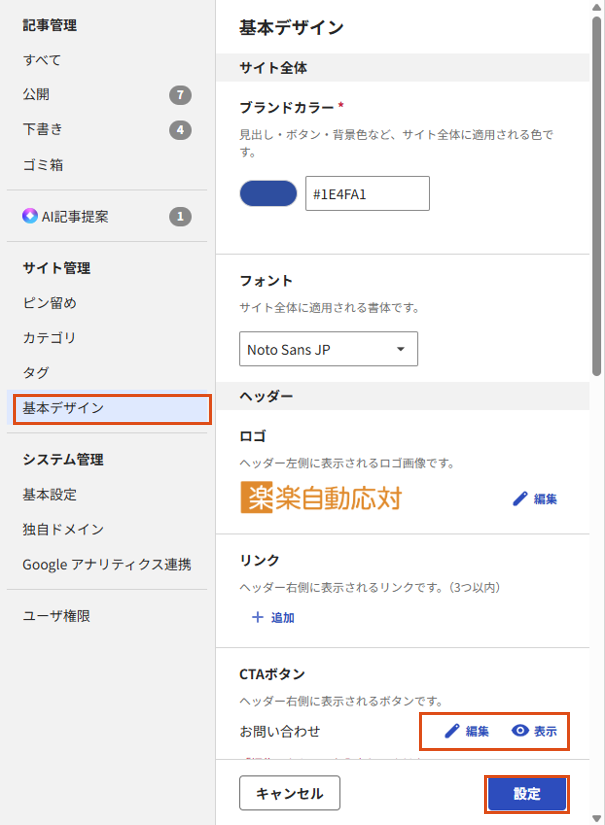Screen dimensions: 605x825
Task: Click the font dropdown arrow
Action: click(x=400, y=349)
